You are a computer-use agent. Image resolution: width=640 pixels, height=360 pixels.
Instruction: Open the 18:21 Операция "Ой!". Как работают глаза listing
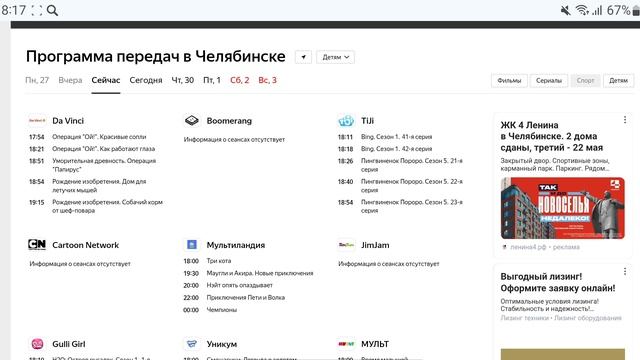point(92,149)
